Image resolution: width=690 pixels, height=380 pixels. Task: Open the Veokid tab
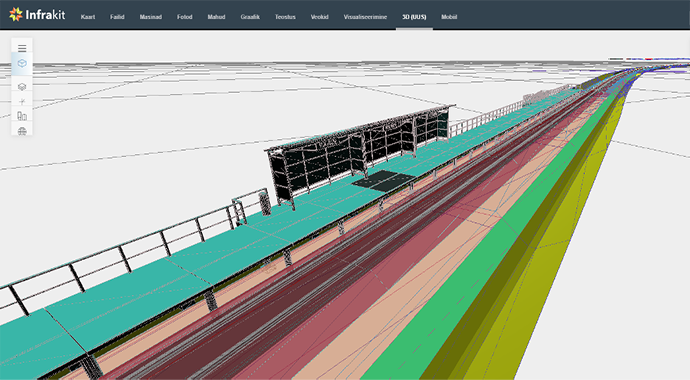click(319, 17)
